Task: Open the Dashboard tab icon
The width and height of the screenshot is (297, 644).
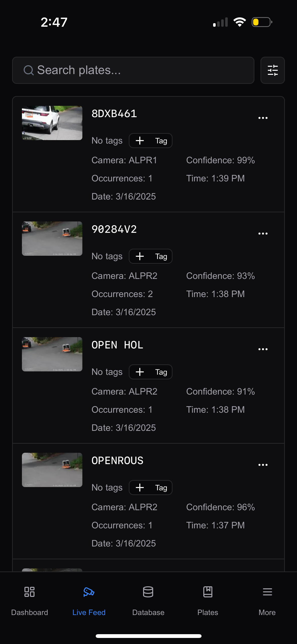Action: (29, 592)
